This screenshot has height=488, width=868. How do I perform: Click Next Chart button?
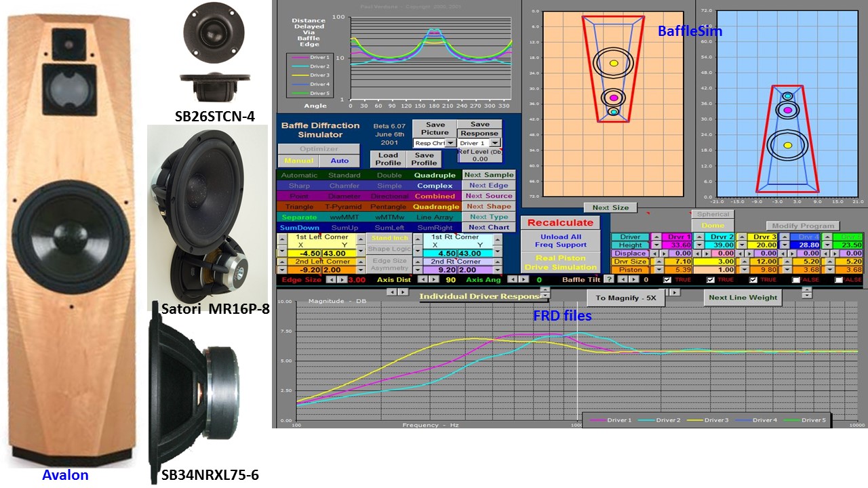tap(488, 228)
